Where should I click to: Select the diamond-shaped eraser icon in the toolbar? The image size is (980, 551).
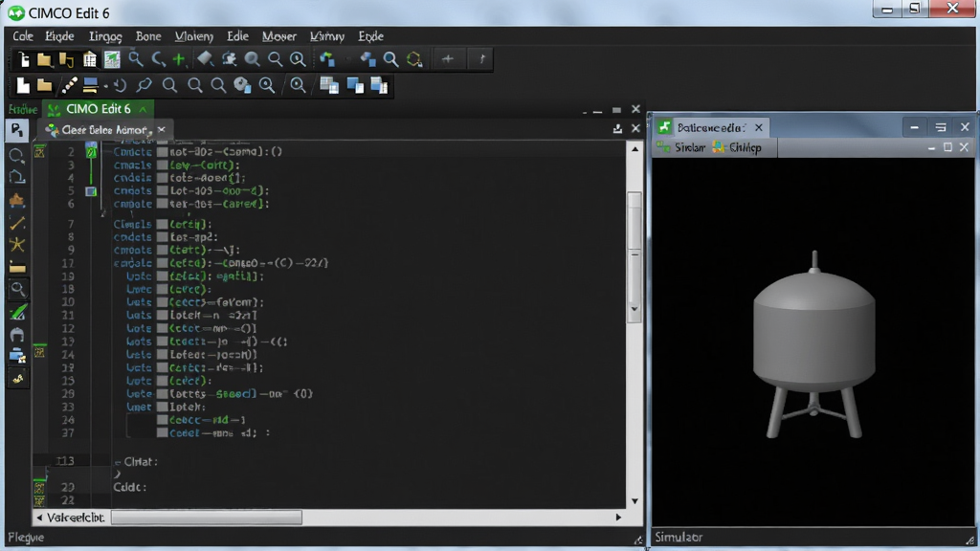point(205,58)
